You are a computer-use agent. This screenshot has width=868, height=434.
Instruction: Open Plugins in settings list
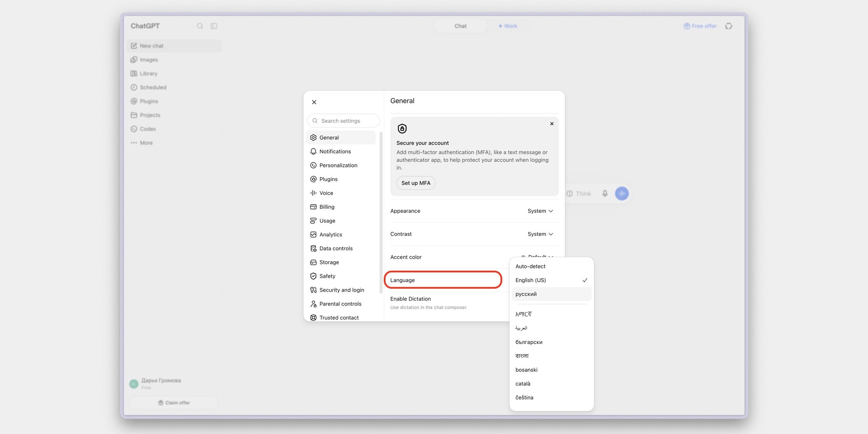[x=341, y=179]
